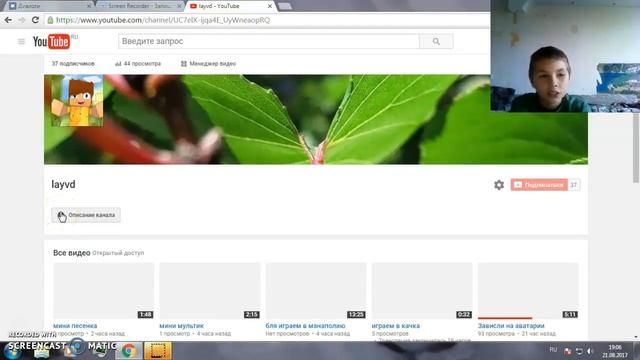The image size is (640, 360).
Task: Click the layvd channel name
Action: pos(63,184)
